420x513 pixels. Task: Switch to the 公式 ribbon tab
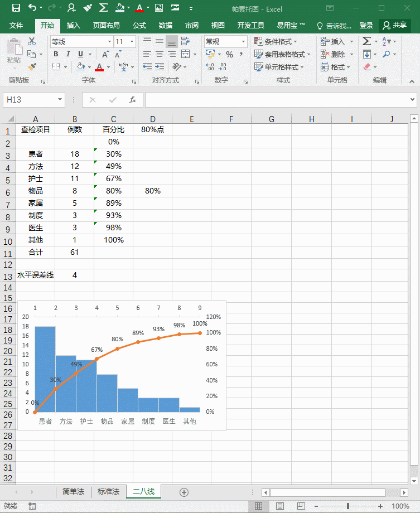pyautogui.click(x=139, y=26)
